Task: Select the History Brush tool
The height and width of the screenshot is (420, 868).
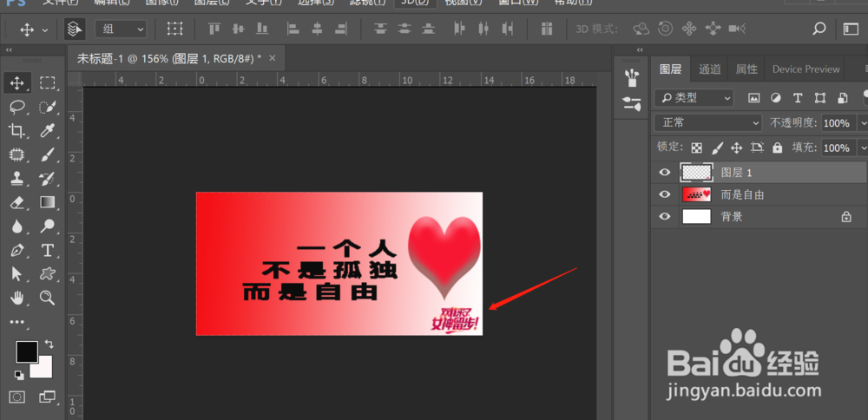Action: pyautogui.click(x=48, y=179)
